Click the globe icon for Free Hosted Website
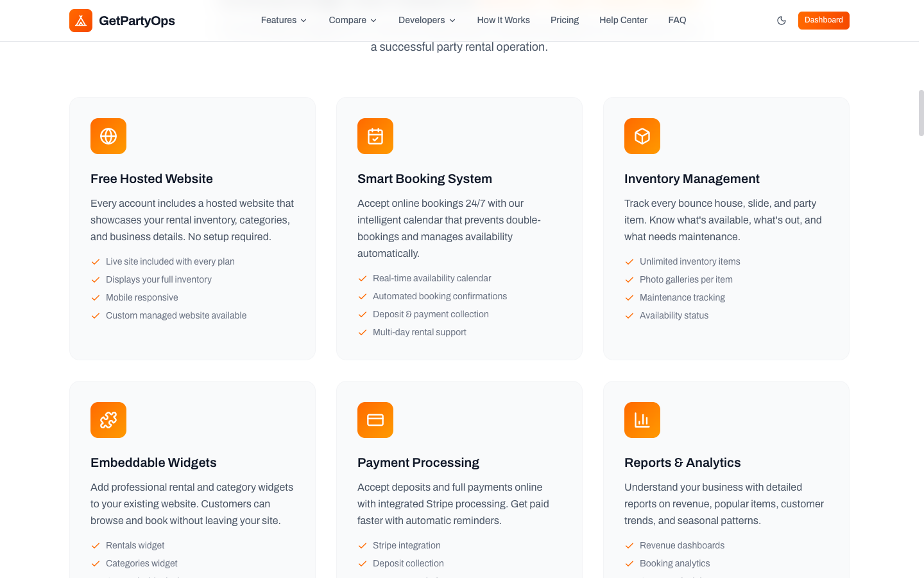This screenshot has width=924, height=578. tap(108, 136)
